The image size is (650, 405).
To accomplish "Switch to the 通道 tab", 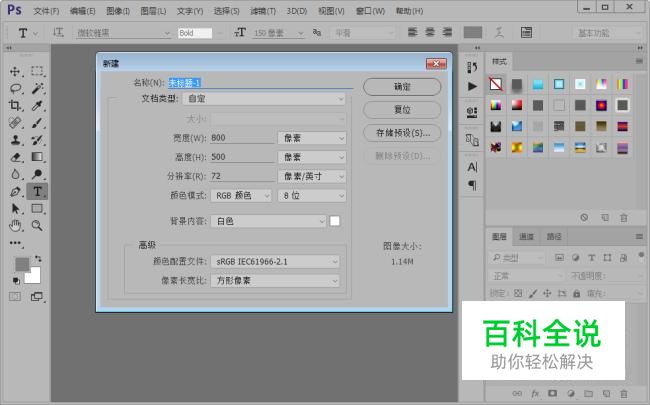I will [x=526, y=237].
